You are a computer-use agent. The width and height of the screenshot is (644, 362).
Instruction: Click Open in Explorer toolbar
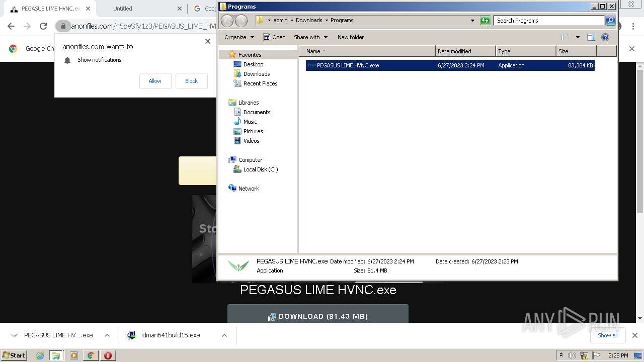(274, 37)
